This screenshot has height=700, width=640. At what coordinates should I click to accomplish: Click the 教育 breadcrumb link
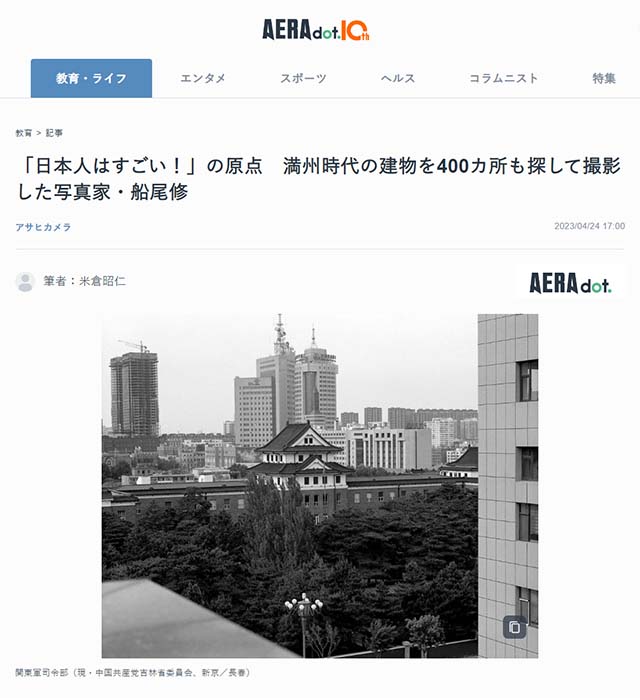click(x=24, y=133)
